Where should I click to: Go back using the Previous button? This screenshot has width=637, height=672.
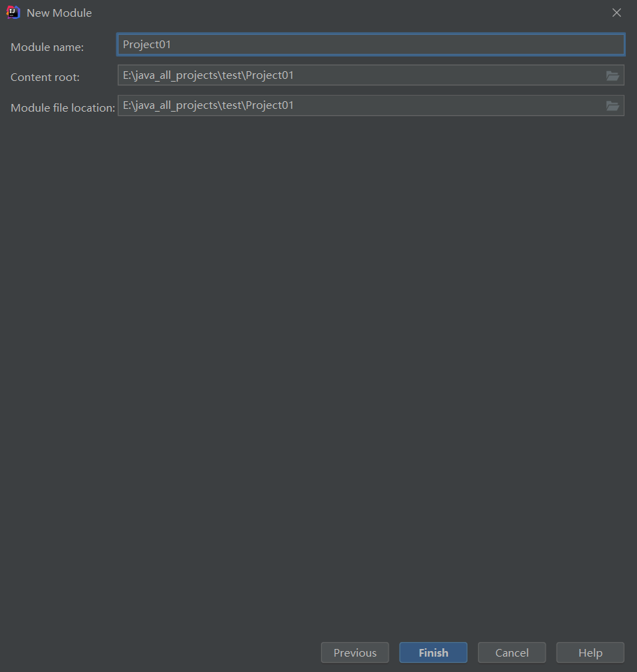[354, 652]
